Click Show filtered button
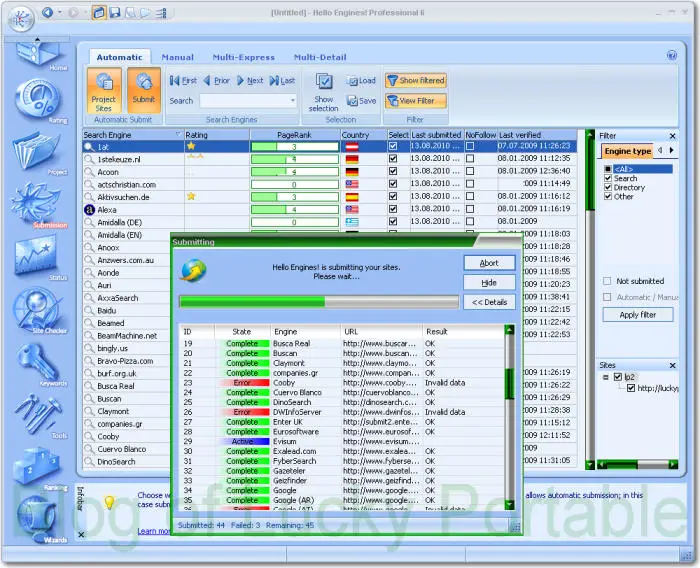The height and width of the screenshot is (568, 700). pyautogui.click(x=416, y=80)
